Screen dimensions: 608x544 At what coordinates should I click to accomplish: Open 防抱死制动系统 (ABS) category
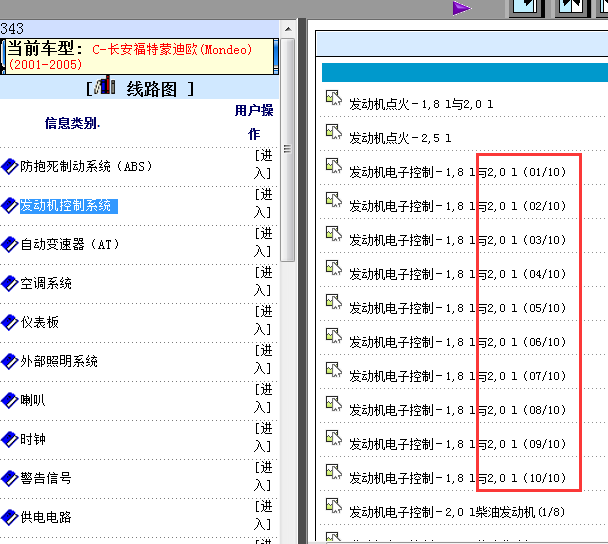click(x=86, y=167)
